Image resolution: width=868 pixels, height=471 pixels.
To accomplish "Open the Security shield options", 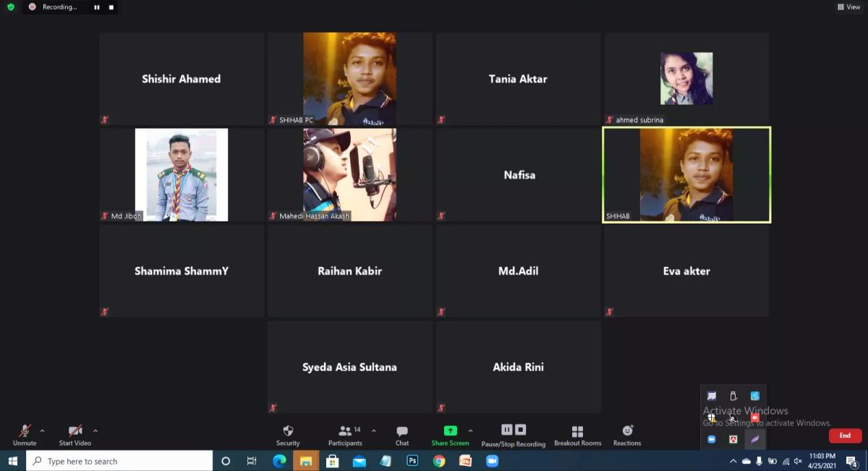I will tap(288, 435).
